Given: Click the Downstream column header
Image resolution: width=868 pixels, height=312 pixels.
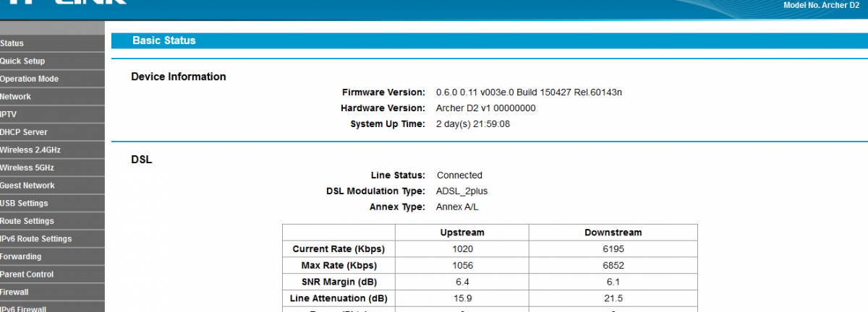Looking at the screenshot, I should point(613,233).
